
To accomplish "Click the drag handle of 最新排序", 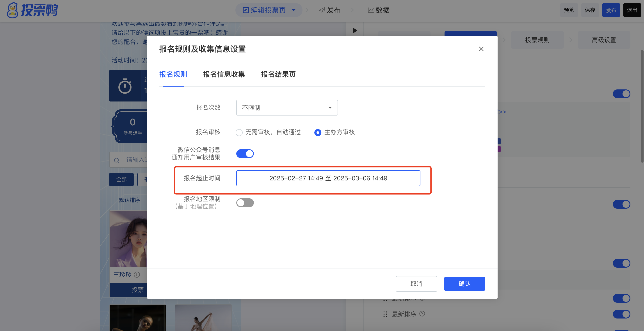I will (x=385, y=314).
